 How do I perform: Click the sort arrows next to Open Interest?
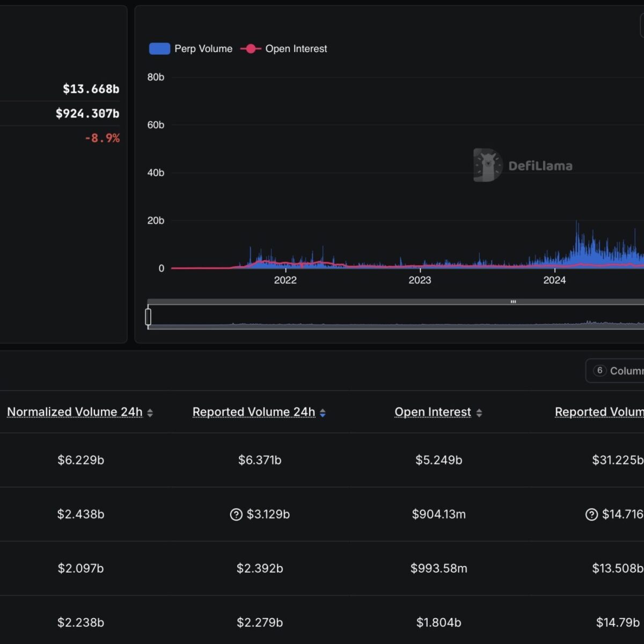click(479, 413)
